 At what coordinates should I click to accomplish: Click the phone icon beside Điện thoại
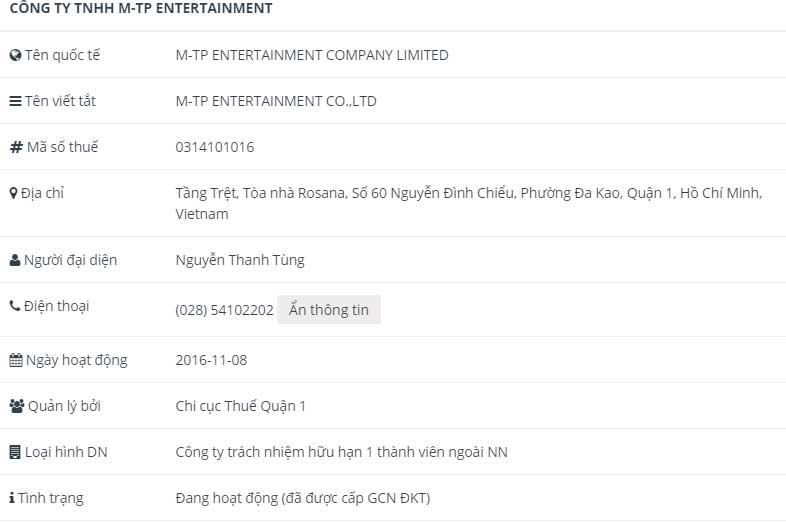click(x=14, y=306)
